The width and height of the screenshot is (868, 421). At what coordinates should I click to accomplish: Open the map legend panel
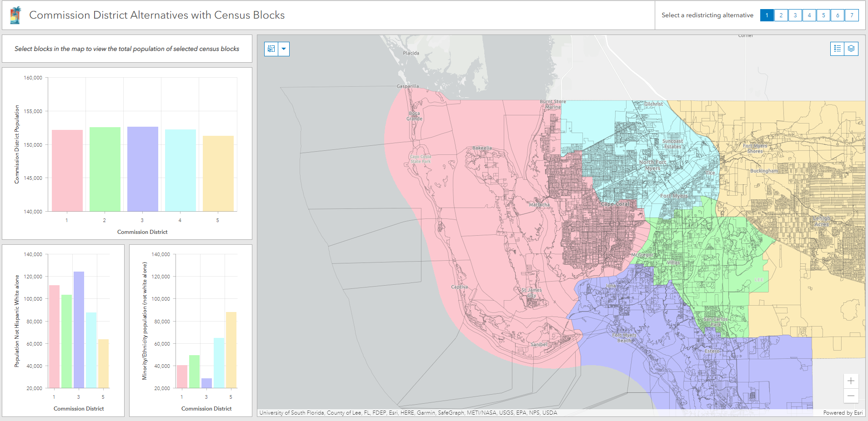click(x=838, y=49)
